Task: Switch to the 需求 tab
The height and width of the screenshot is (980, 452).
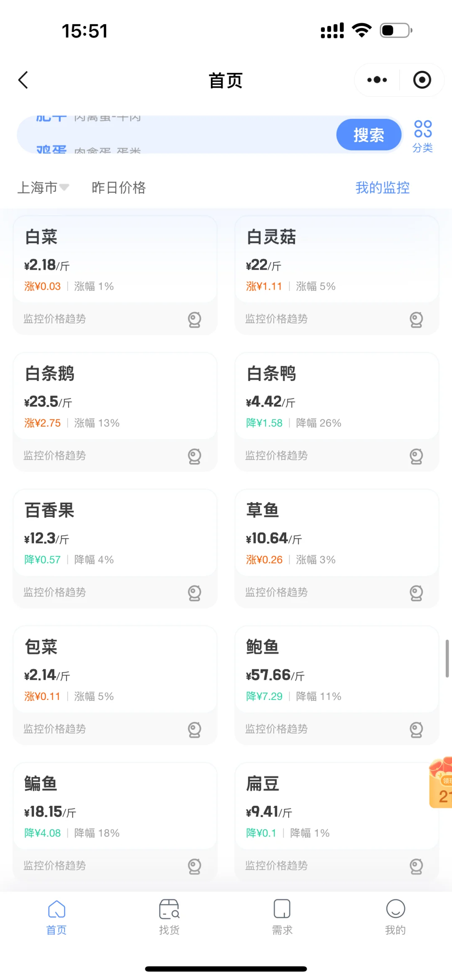Action: (x=282, y=917)
